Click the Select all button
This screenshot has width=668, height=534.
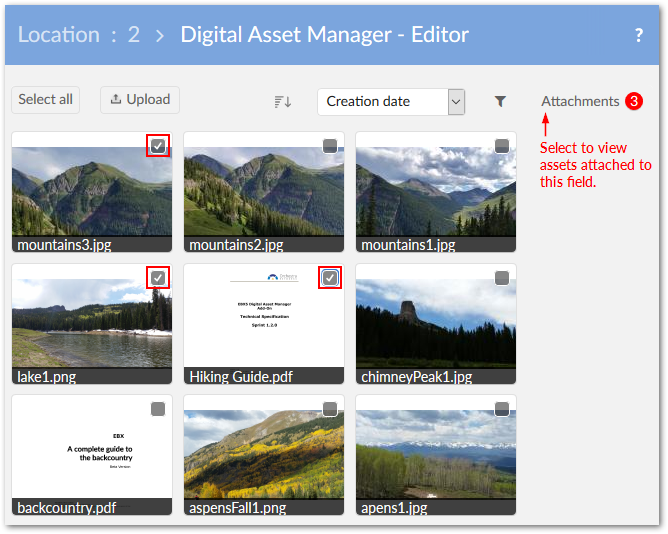click(x=46, y=100)
